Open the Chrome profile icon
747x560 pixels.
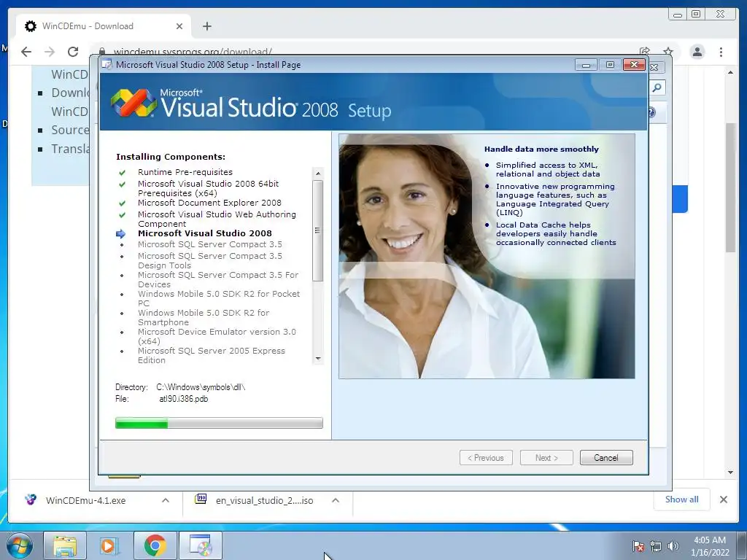pos(697,52)
